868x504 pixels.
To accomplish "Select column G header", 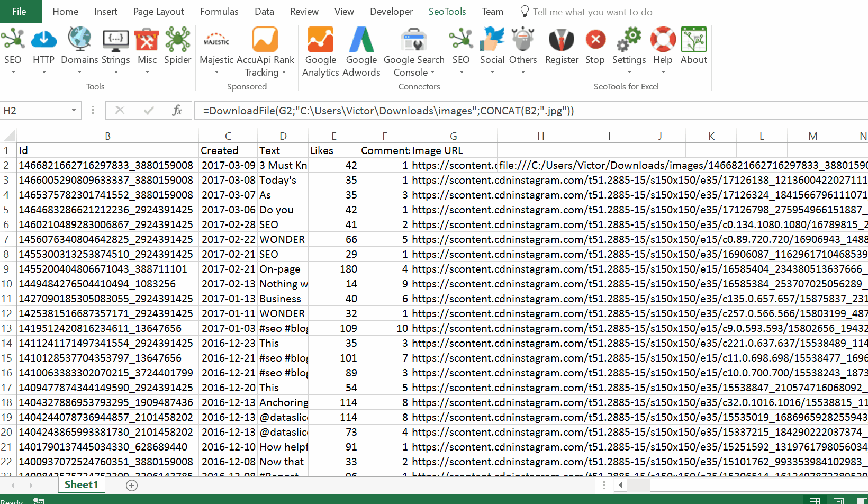I will pyautogui.click(x=454, y=136).
